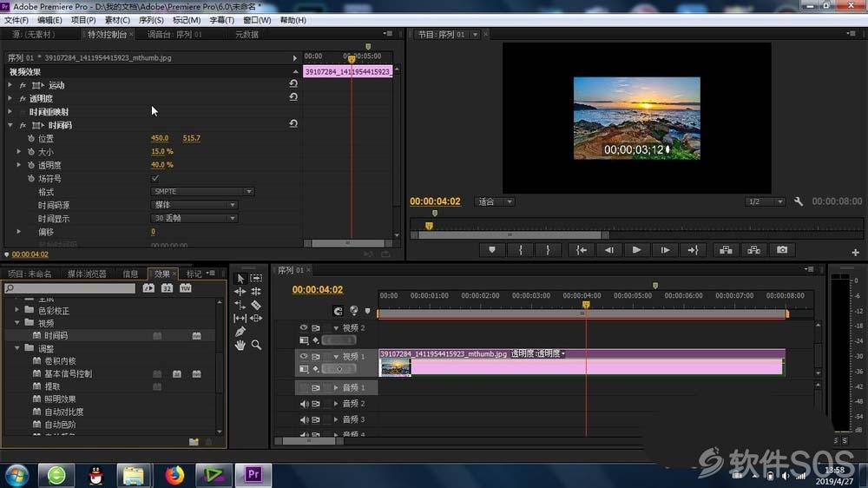Image resolution: width=868 pixels, height=488 pixels.
Task: Open the button editor plus icon
Action: coord(855,252)
